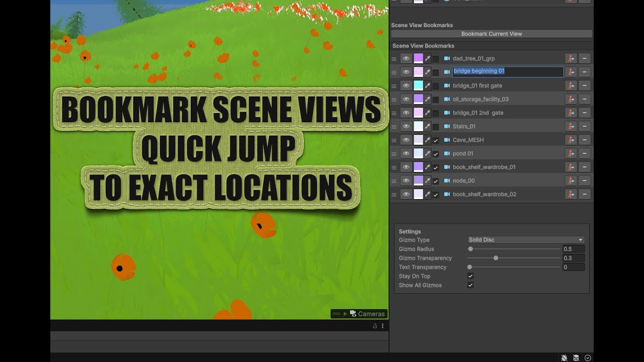Jump to the oil_storage_facility_03 bookmark view

coord(571,99)
